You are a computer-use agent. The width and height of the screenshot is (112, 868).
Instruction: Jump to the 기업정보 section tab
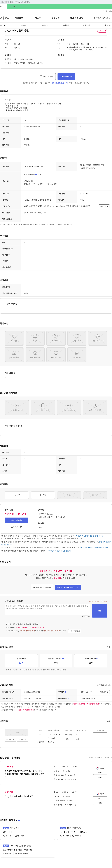click(x=107, y=25)
